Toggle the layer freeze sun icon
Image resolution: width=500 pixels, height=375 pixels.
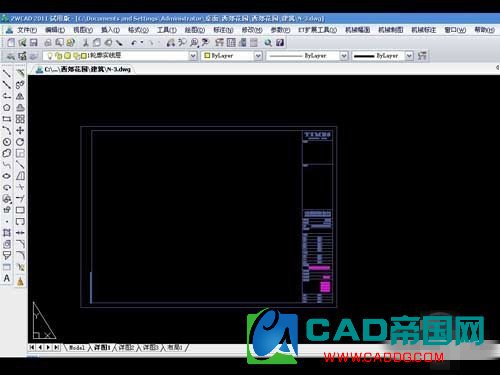pos(59,56)
